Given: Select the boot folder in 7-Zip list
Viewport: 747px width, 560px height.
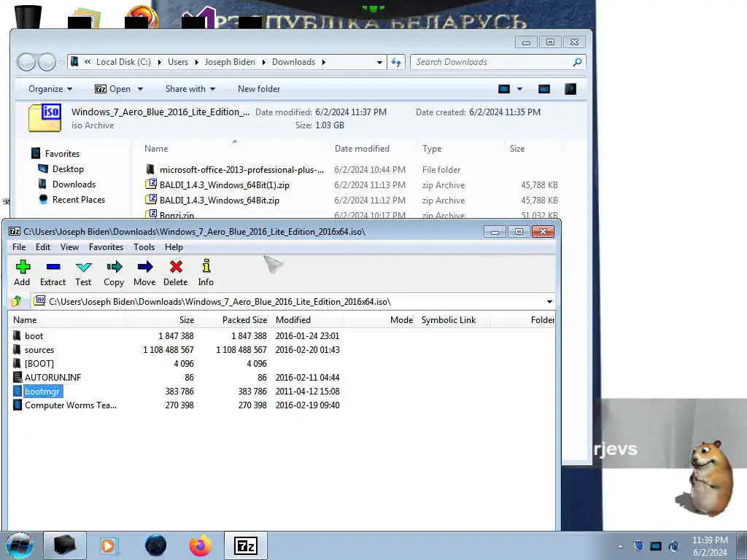Looking at the screenshot, I should pos(34,335).
